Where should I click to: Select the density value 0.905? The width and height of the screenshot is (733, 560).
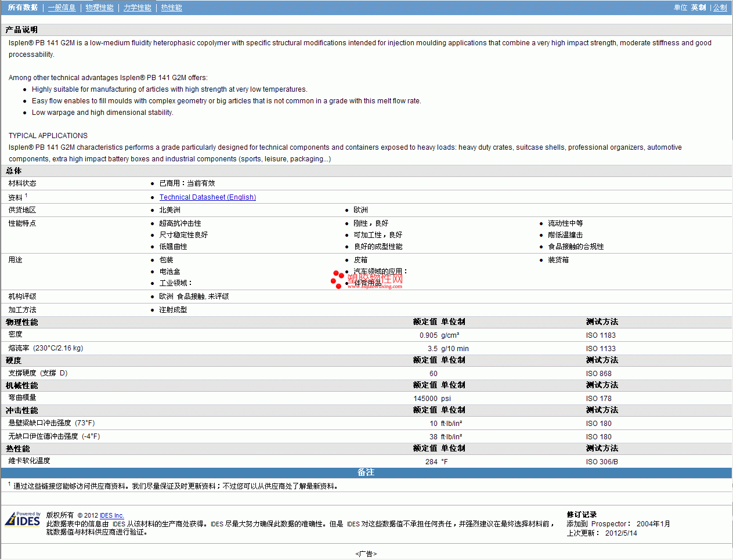tap(428, 335)
